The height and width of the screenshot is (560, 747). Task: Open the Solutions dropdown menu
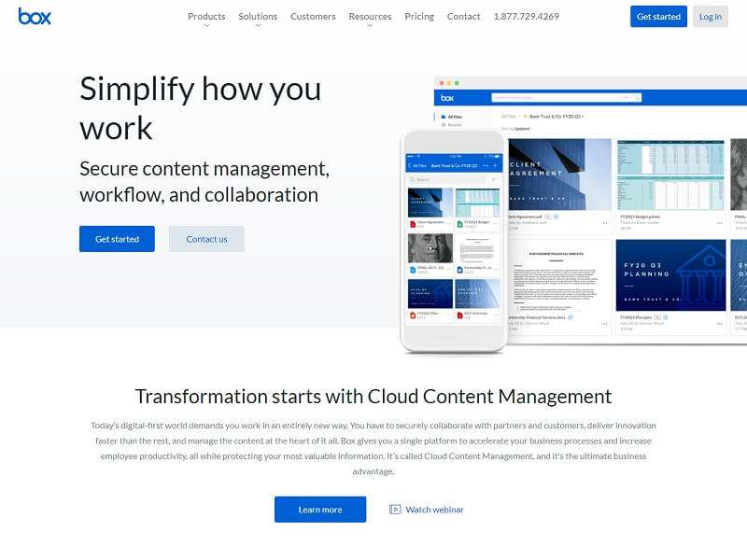pyautogui.click(x=258, y=16)
